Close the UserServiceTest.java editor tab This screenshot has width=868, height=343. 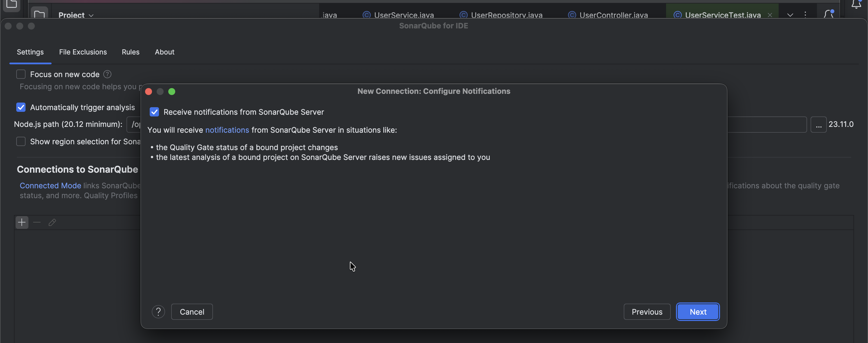point(770,15)
